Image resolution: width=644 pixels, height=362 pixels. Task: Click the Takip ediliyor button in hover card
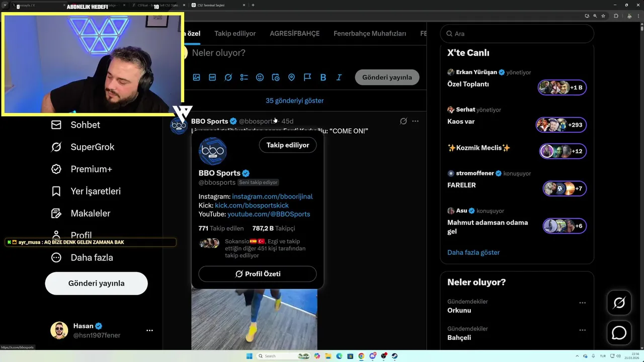point(288,145)
